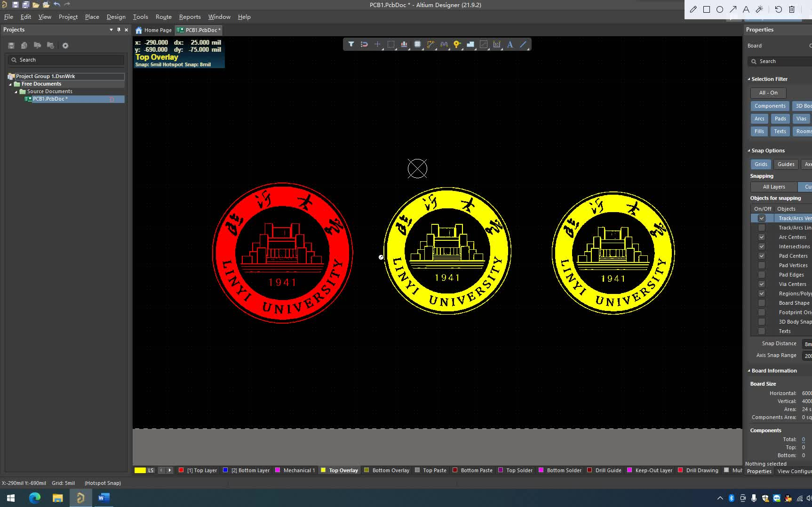Toggle Pad Centers snapping checkbox
This screenshot has width=812, height=507.
click(761, 256)
